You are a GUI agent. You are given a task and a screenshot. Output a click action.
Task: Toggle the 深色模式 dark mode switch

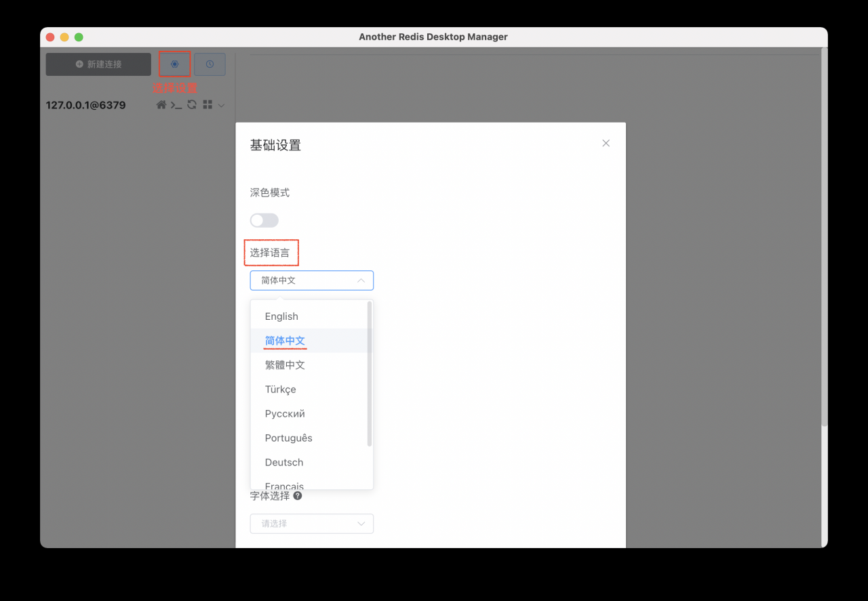(264, 220)
